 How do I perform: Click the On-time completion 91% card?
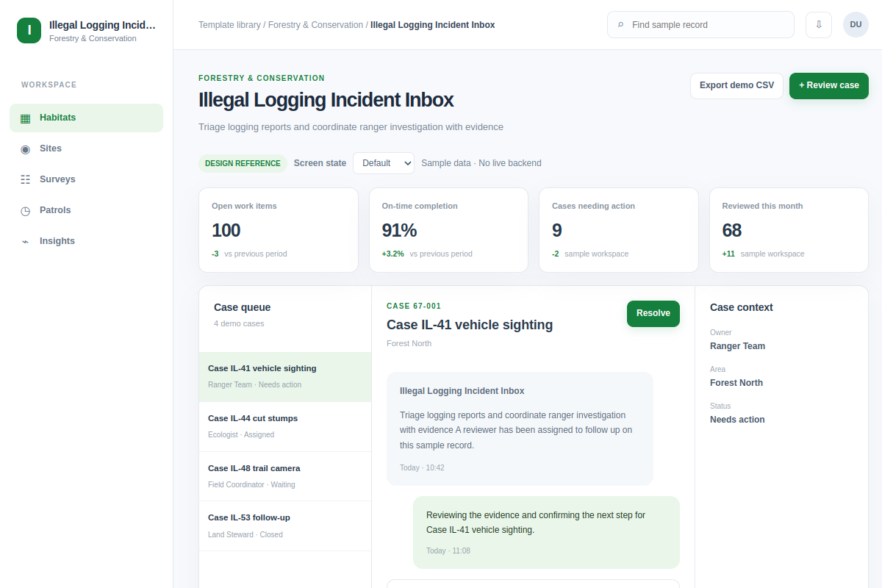[x=448, y=230]
